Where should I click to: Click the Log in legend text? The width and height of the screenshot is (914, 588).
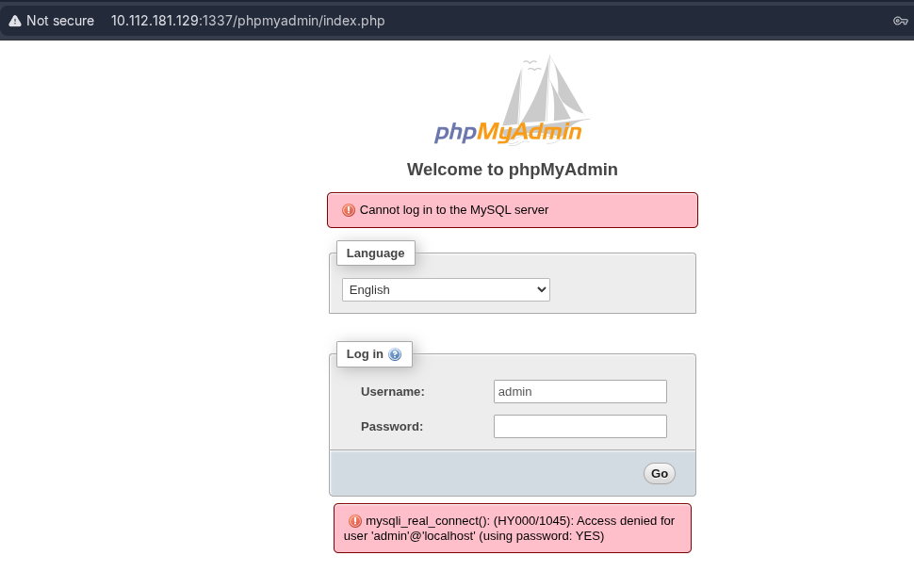(x=365, y=354)
